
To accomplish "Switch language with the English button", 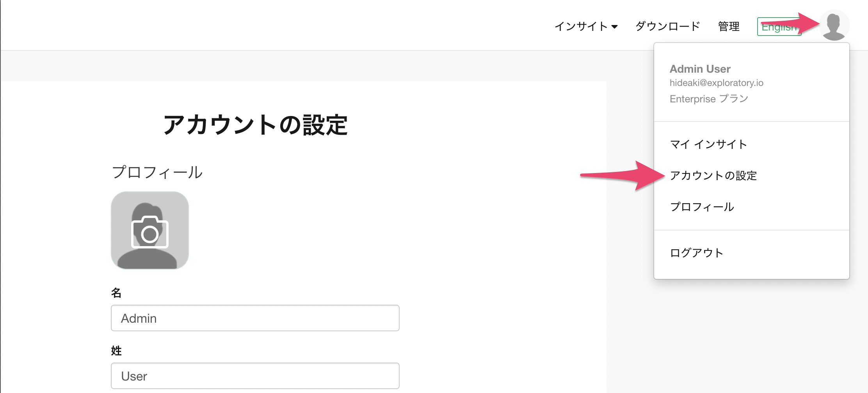I will pyautogui.click(x=779, y=27).
